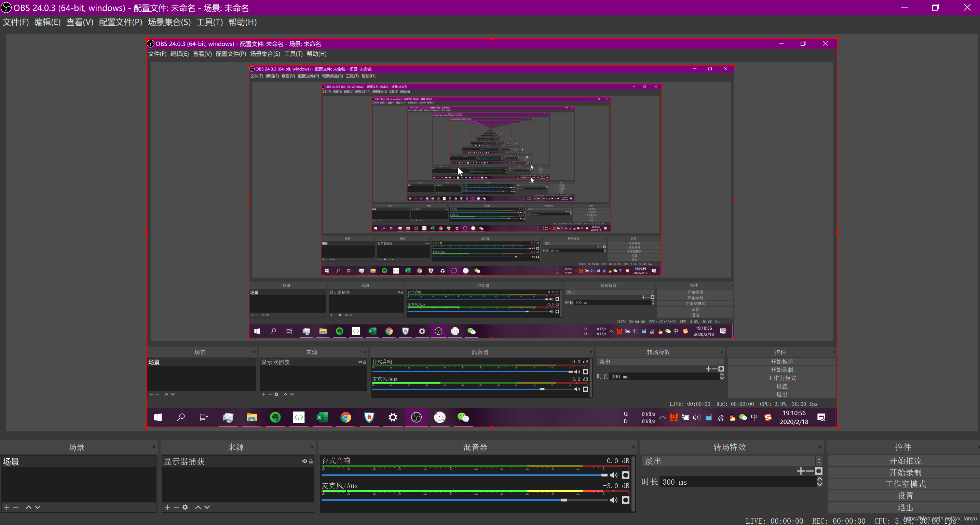Image resolution: width=980 pixels, height=525 pixels.
Task: Mute 台式音响 speaker icon
Action: 613,475
